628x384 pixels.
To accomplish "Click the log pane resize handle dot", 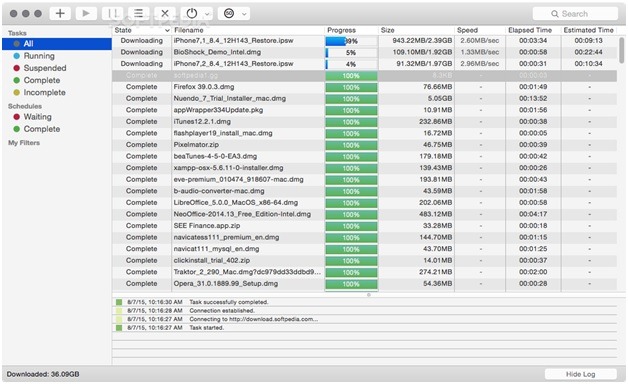I will pyautogui.click(x=368, y=295).
